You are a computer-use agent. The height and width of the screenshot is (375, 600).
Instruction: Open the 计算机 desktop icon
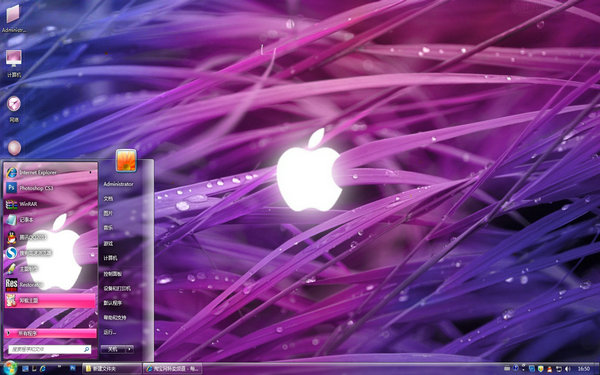[x=14, y=64]
